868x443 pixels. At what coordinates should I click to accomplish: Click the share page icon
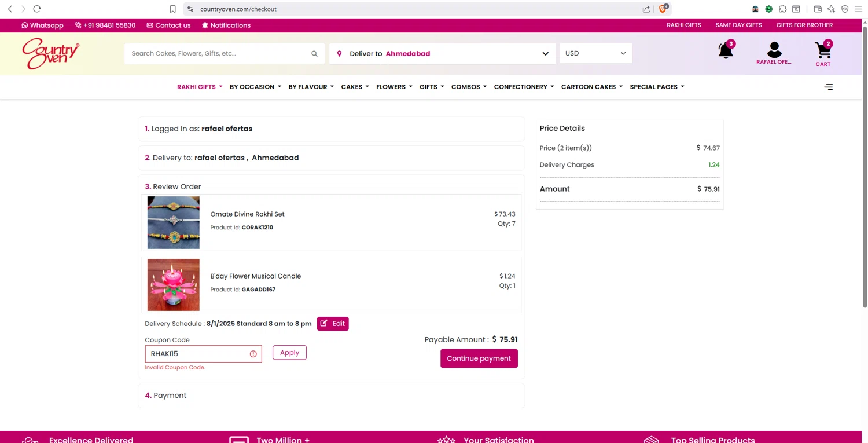[x=646, y=9]
